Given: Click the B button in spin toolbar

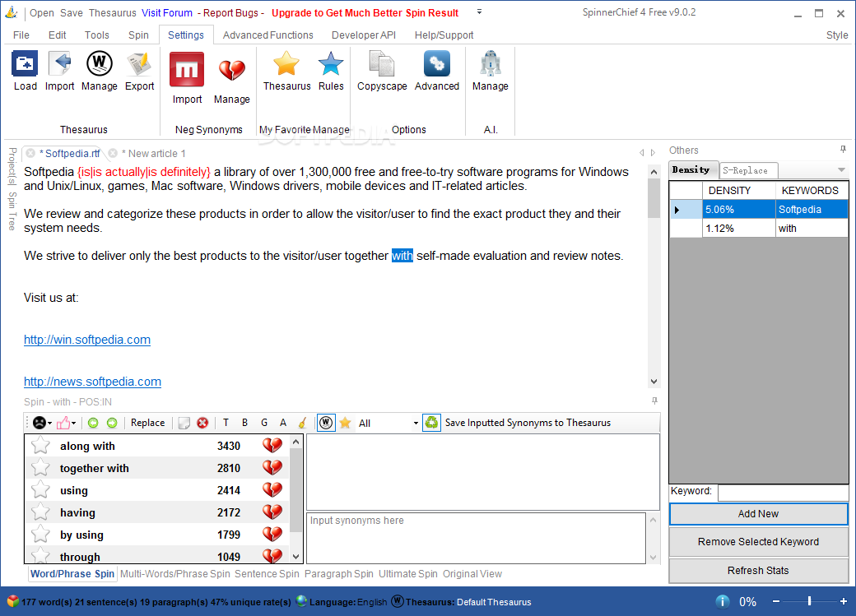Looking at the screenshot, I should (244, 423).
